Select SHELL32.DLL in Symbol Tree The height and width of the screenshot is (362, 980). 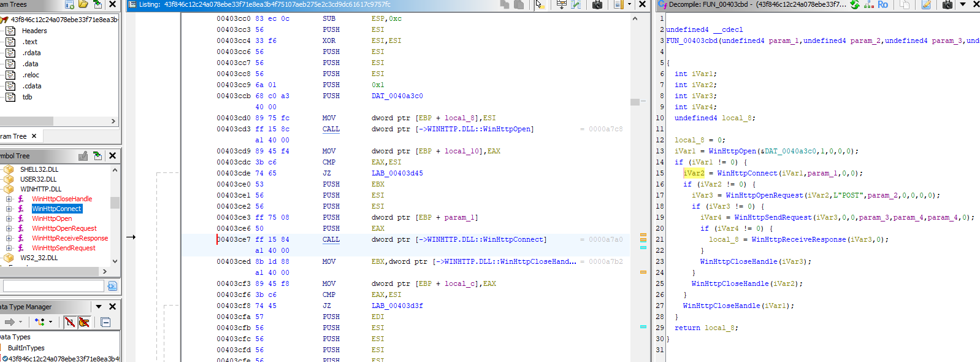click(39, 169)
